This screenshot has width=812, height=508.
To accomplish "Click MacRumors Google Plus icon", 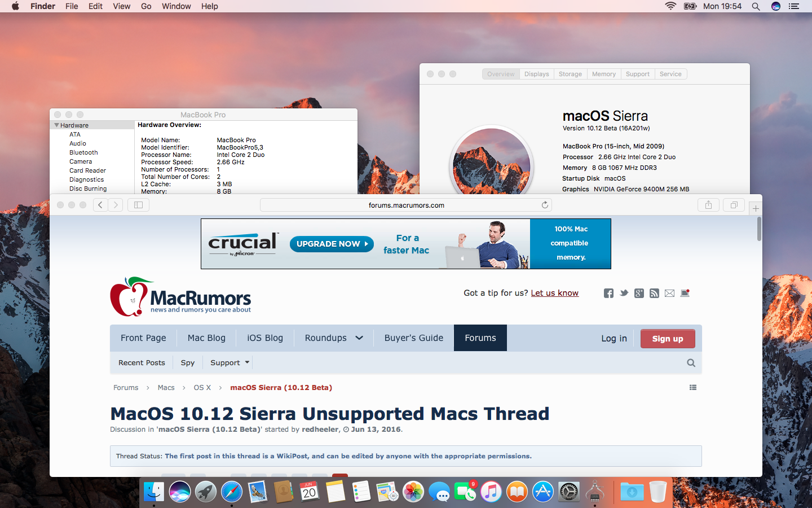I will tap(639, 293).
